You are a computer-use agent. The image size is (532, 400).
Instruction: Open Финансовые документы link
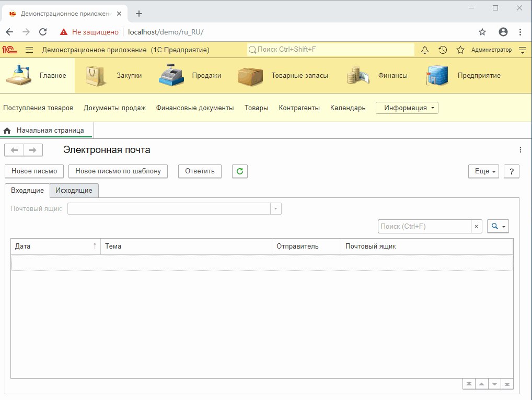point(195,108)
